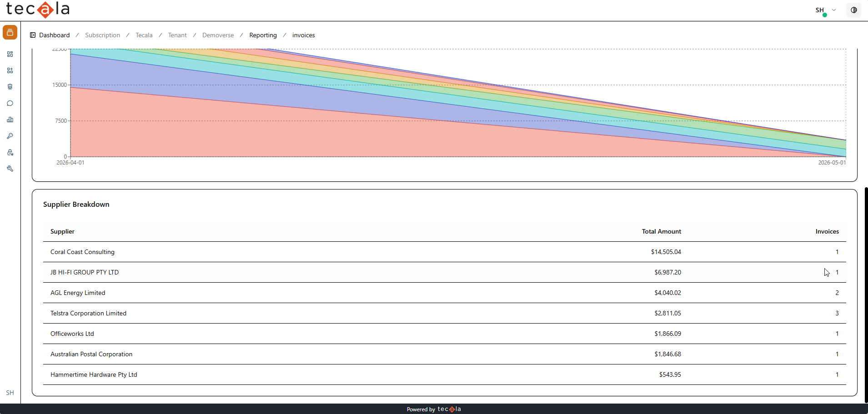Click the page vertical scrollbar
Viewport: 868px width, 414px height.
866,294
